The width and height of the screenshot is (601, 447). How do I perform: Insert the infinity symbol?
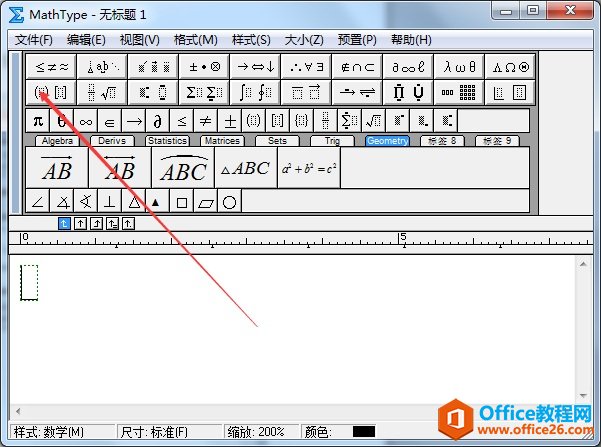(86, 121)
